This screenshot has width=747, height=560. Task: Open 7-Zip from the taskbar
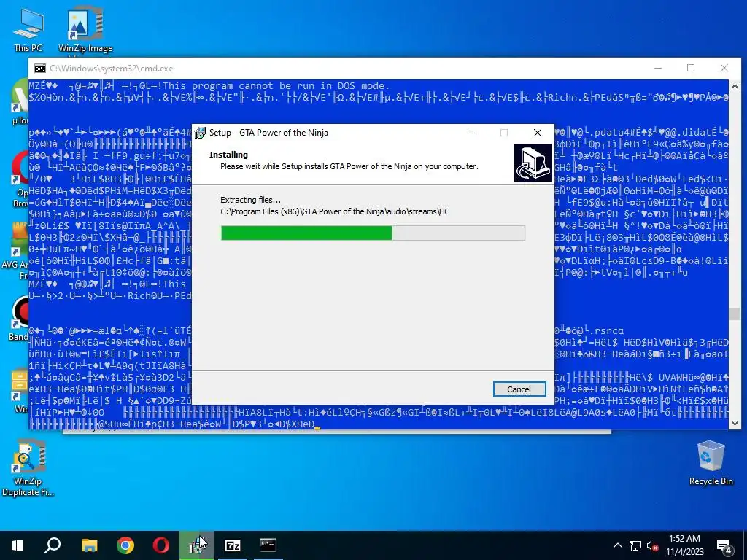[x=233, y=545]
